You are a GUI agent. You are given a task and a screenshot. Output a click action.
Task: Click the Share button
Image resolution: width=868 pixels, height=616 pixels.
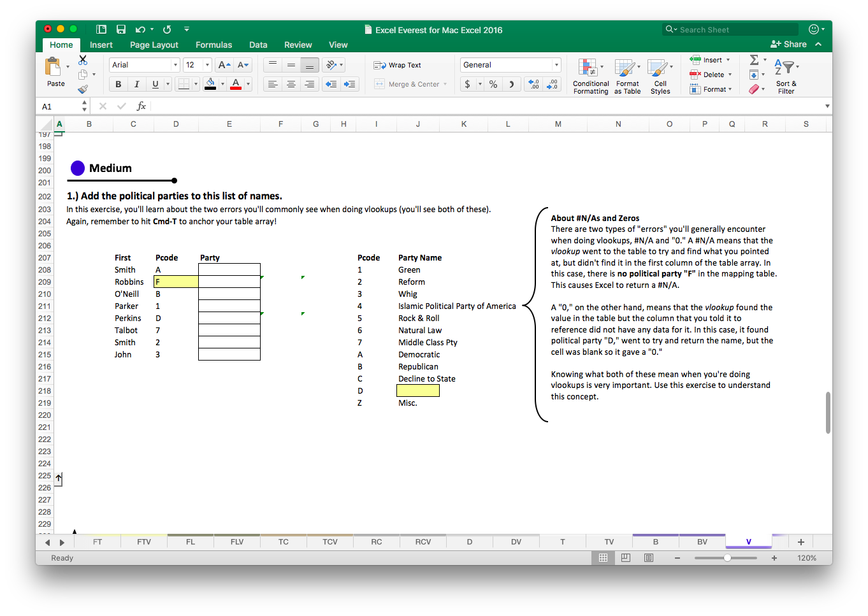click(790, 44)
